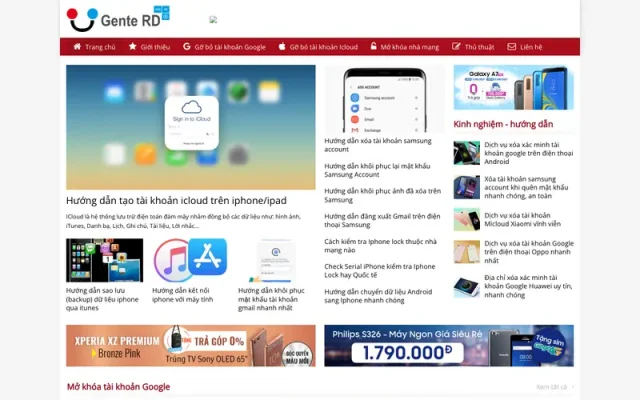This screenshot has width=640, height=400.
Task: Open link khôi phục ảnh đã xóa trên Samsung
Action: 383,196
